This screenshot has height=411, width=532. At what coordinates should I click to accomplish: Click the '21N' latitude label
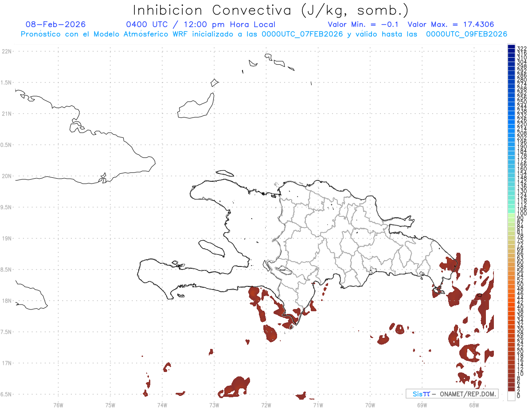[6, 114]
